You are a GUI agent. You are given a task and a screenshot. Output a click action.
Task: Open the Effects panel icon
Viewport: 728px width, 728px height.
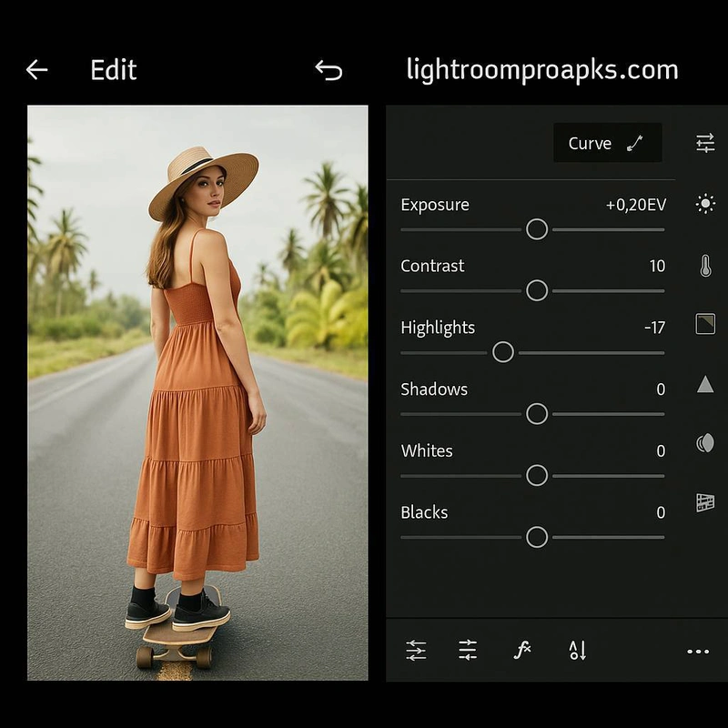point(705,324)
